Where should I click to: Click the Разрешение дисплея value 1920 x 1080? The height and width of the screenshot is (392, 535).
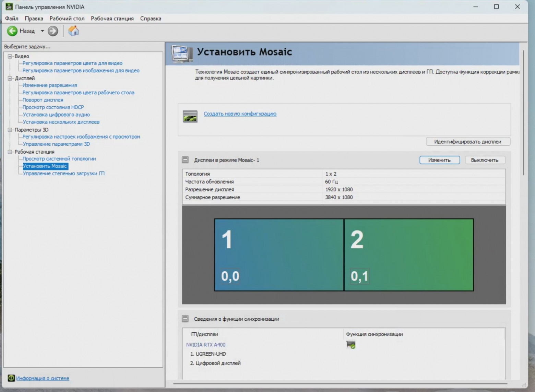point(339,190)
